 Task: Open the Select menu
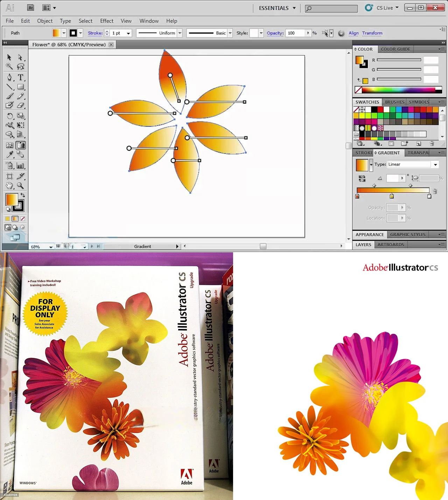point(85,21)
